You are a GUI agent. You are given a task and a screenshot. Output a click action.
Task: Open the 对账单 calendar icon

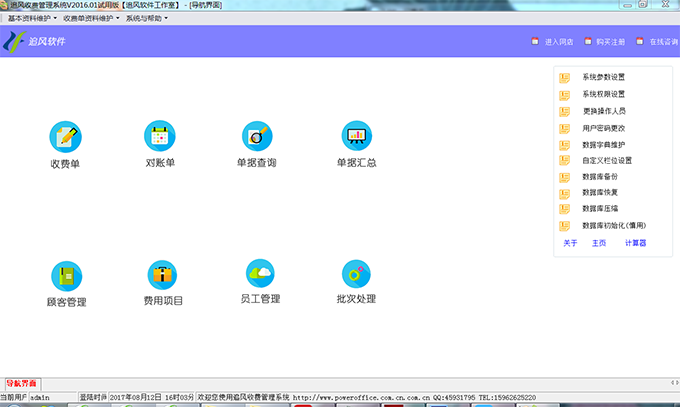[x=160, y=136]
